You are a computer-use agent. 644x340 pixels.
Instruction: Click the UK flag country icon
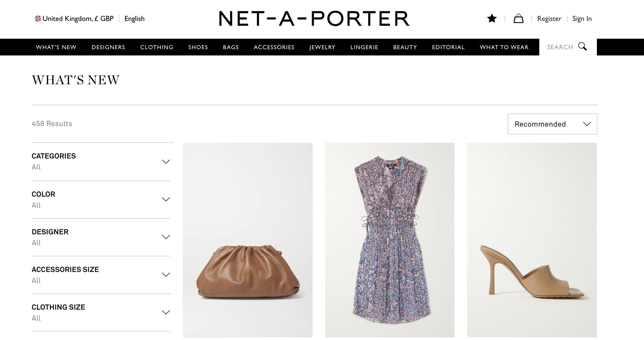[38, 19]
